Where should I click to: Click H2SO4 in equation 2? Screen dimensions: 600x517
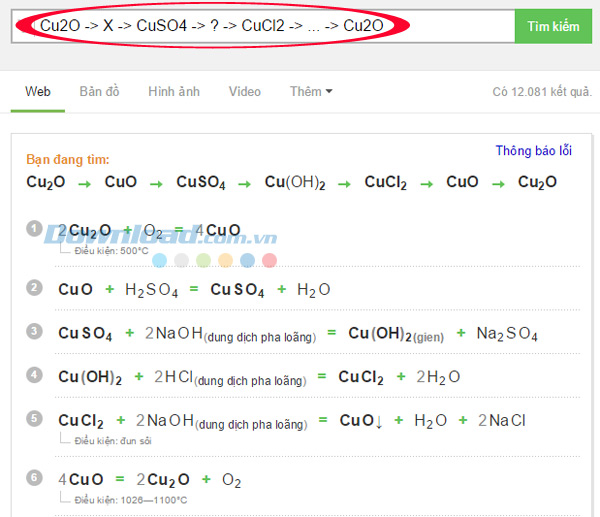[152, 290]
